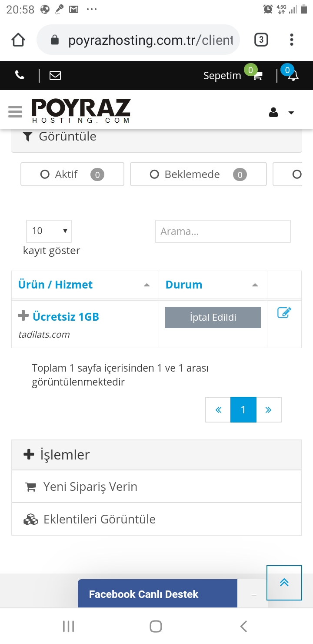Click the edit icon for Ücretsiz 1GB

click(284, 312)
